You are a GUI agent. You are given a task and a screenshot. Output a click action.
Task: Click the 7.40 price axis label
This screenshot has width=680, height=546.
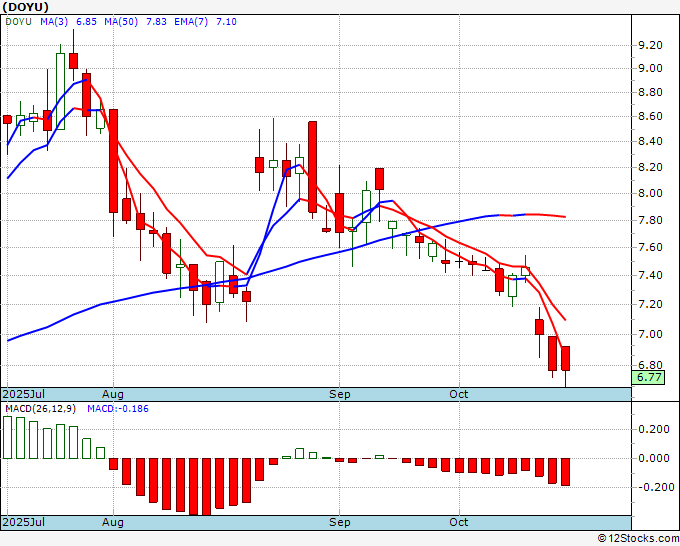click(650, 275)
